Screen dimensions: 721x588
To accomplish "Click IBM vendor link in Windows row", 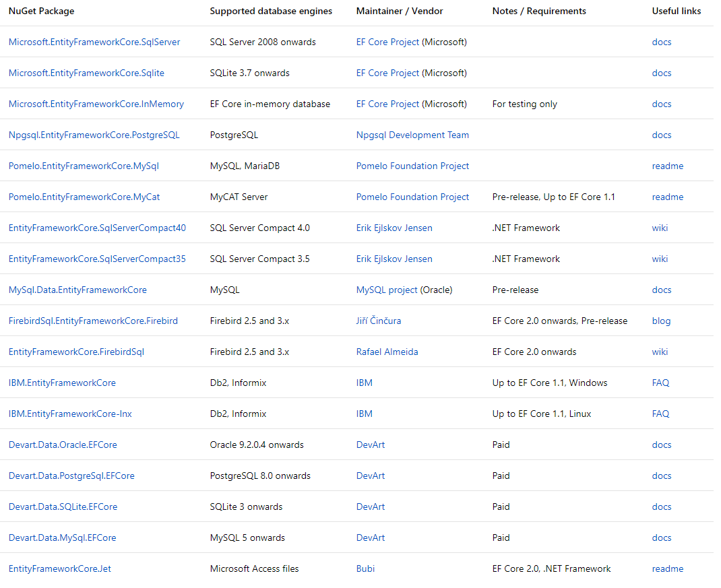I will point(364,383).
